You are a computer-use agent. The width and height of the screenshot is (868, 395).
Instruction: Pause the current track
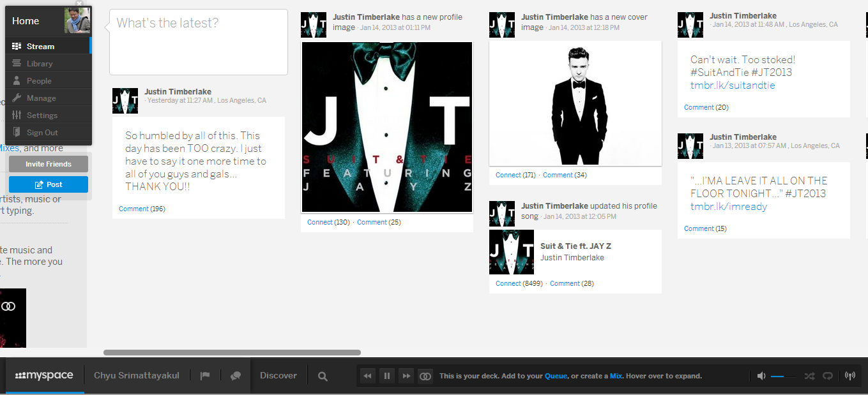(386, 376)
